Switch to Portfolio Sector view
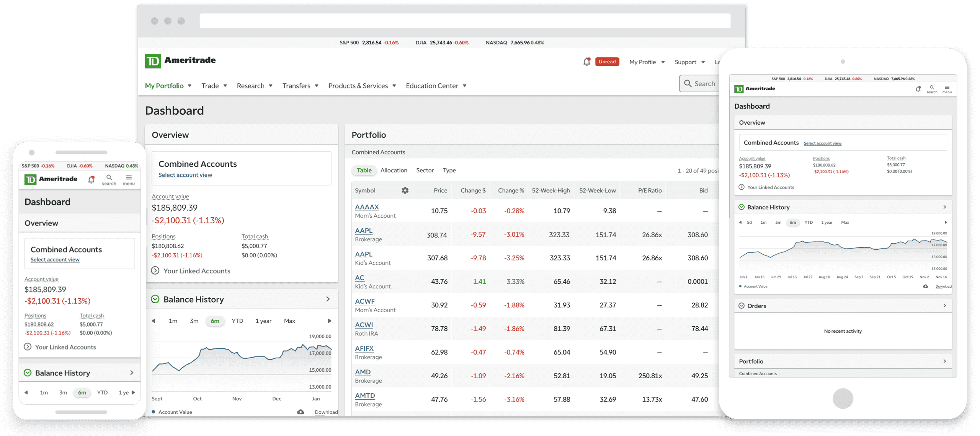980x436 pixels. 425,170
